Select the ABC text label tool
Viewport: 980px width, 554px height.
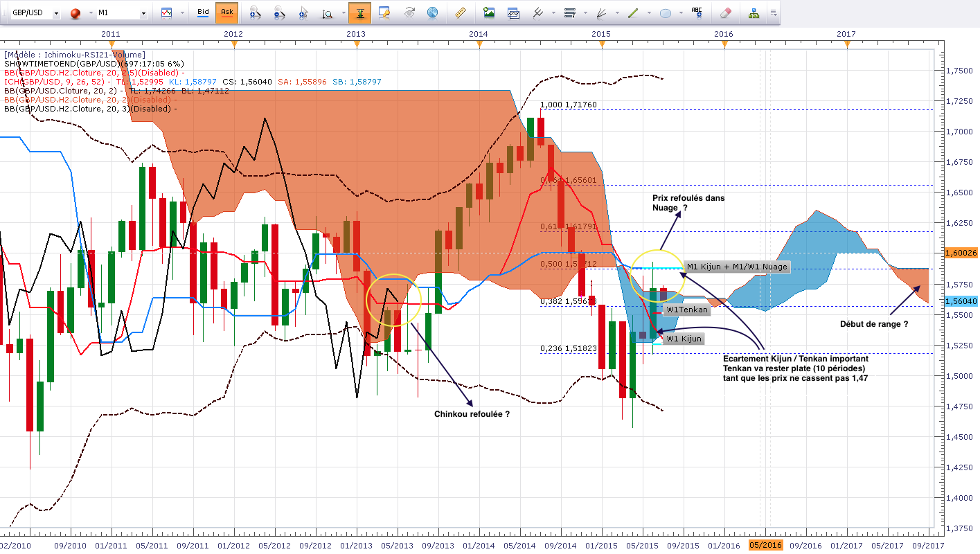click(697, 12)
